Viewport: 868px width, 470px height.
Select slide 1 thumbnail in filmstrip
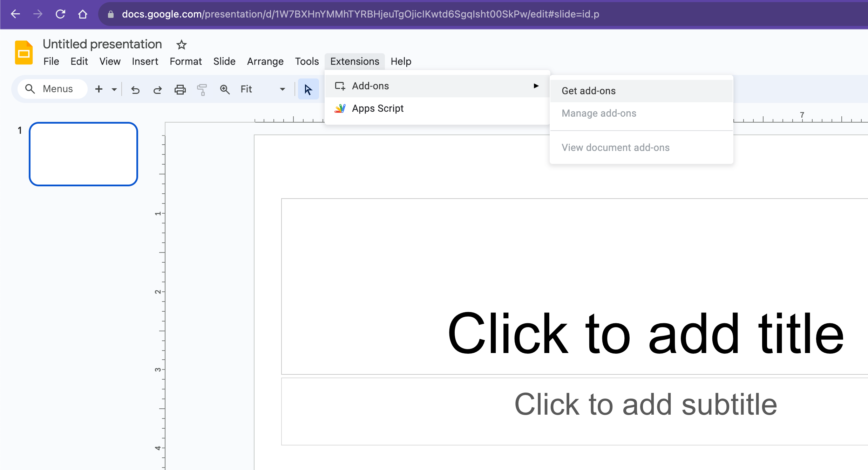83,154
